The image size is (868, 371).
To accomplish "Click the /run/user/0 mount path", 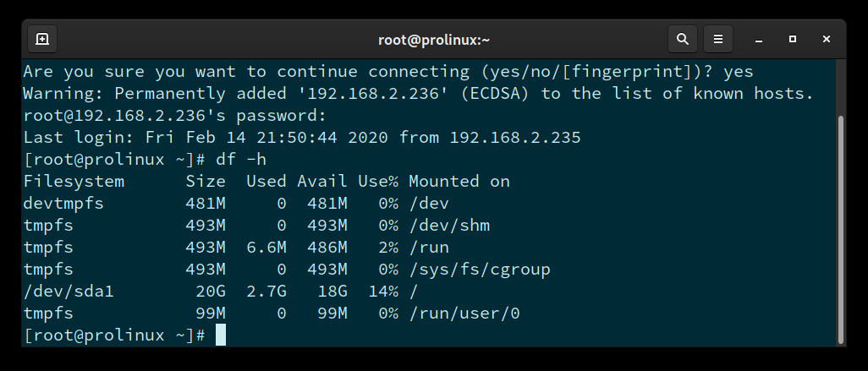I will click(464, 314).
